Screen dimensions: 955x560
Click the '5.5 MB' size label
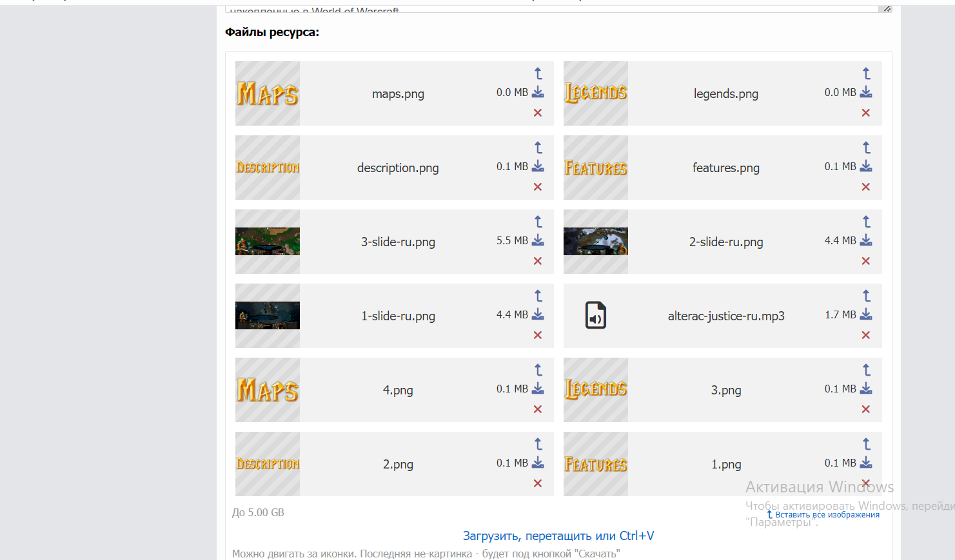point(512,240)
